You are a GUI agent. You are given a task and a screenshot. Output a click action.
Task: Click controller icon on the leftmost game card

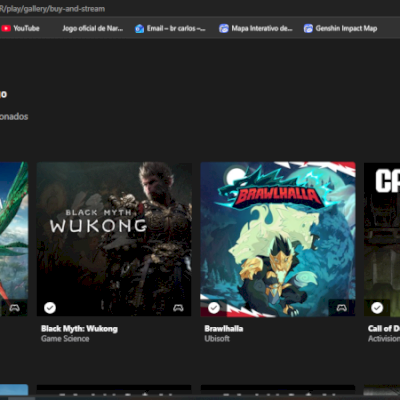tap(14, 308)
